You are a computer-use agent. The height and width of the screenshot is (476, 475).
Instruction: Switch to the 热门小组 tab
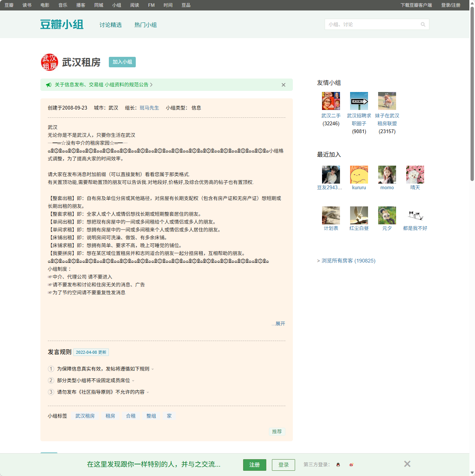click(145, 25)
